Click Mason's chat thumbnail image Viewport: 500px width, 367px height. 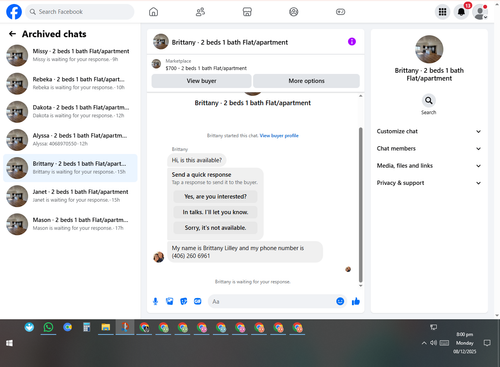coord(17,224)
